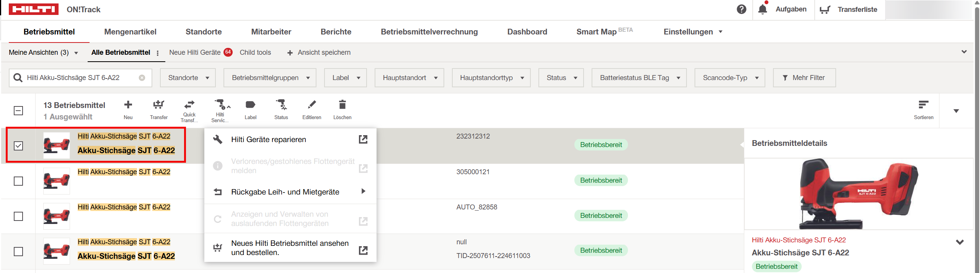Image resolution: width=980 pixels, height=273 pixels.
Task: Open the Batteriestatus BLE Tag dropdown
Action: pos(639,78)
